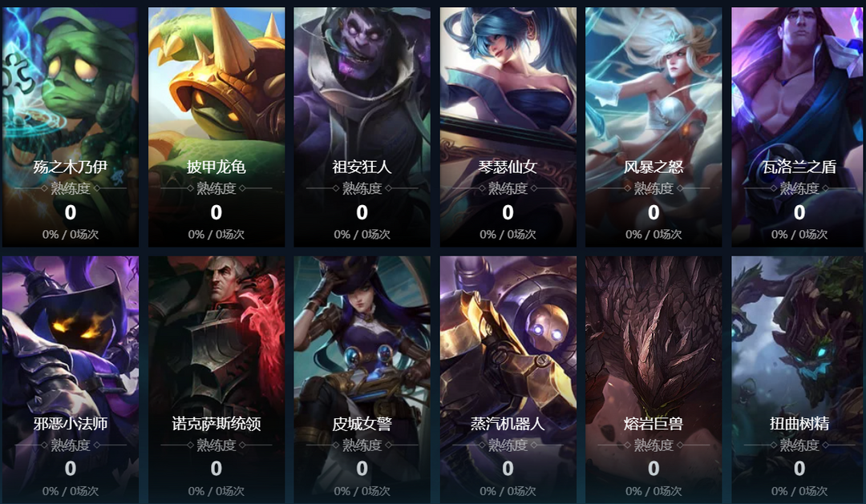This screenshot has width=866, height=504.
Task: Click the 0% / 0场次 stat under 风暴之怒
Action: tap(654, 234)
